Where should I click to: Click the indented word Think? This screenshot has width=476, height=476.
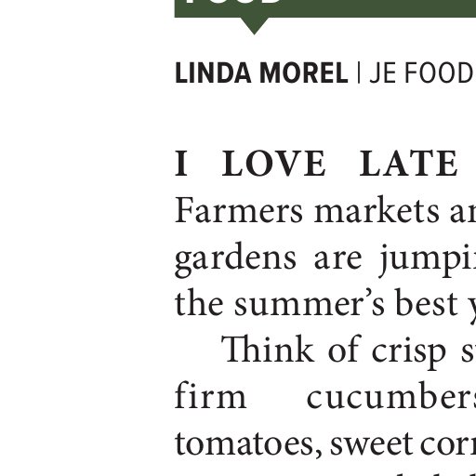[x=267, y=349]
